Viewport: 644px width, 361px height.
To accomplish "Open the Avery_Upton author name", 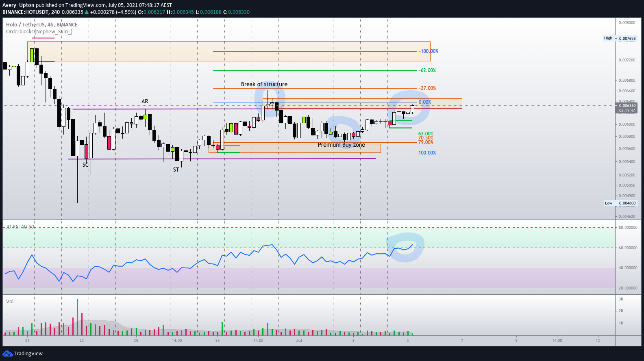I will [18, 5].
